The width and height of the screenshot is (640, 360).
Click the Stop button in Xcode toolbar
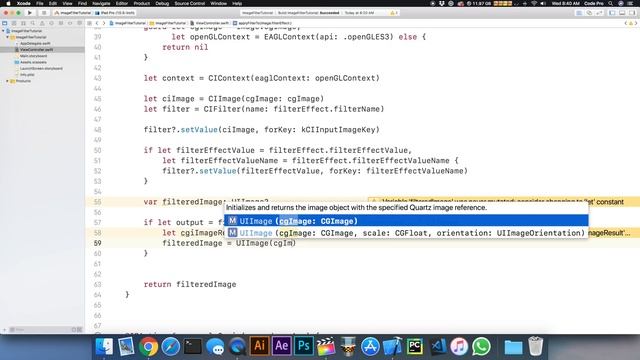click(x=44, y=13)
